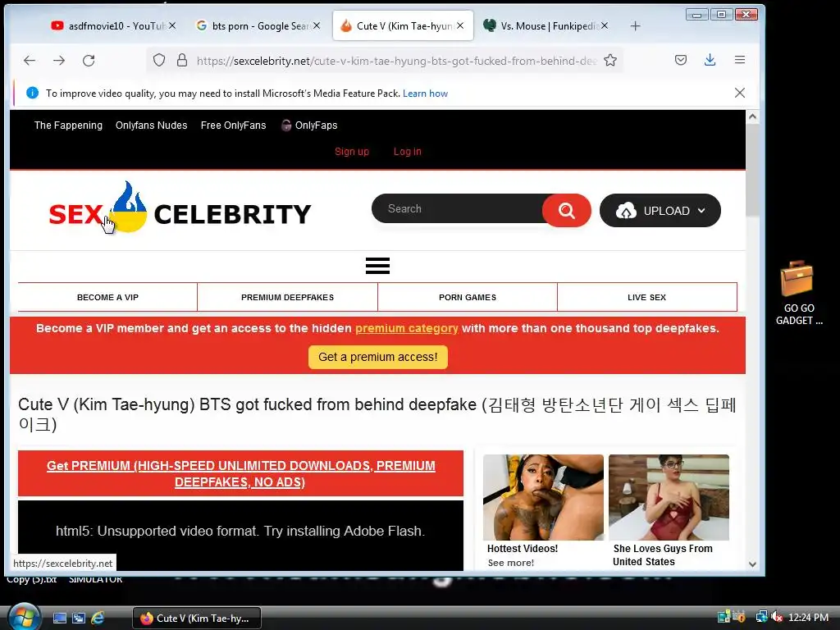Bookmark this page with the star icon

[x=610, y=60]
